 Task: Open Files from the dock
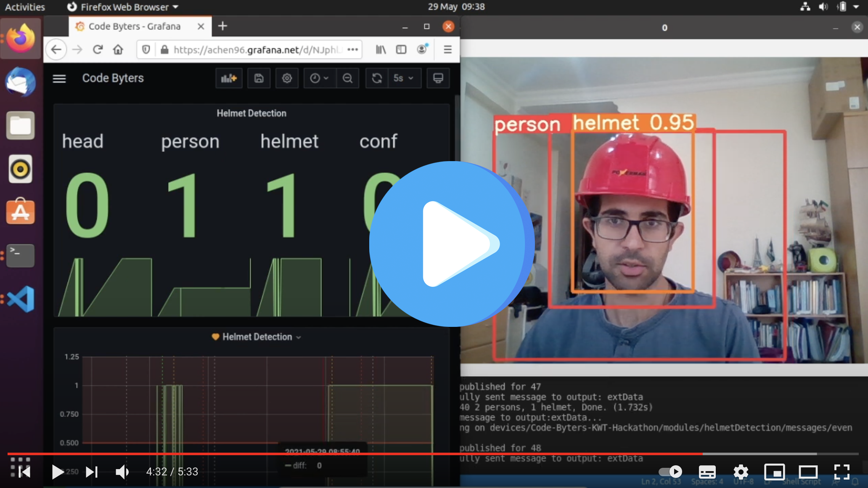pyautogui.click(x=20, y=125)
